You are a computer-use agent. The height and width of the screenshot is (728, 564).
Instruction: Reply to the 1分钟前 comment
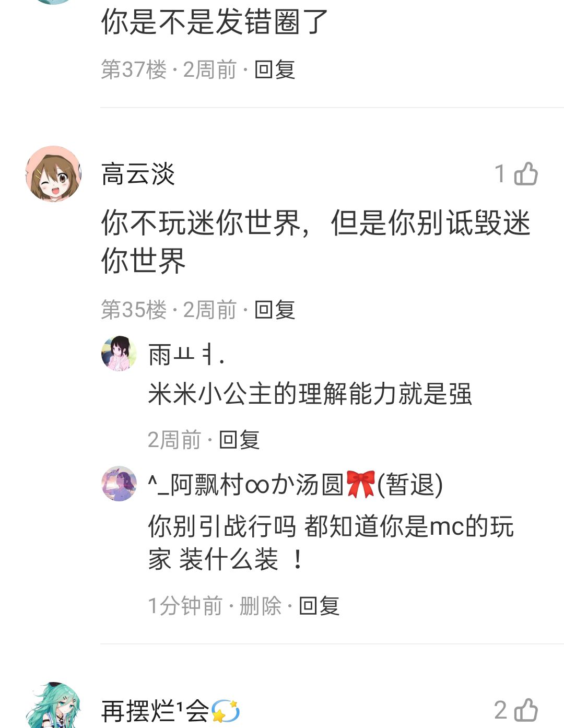319,606
